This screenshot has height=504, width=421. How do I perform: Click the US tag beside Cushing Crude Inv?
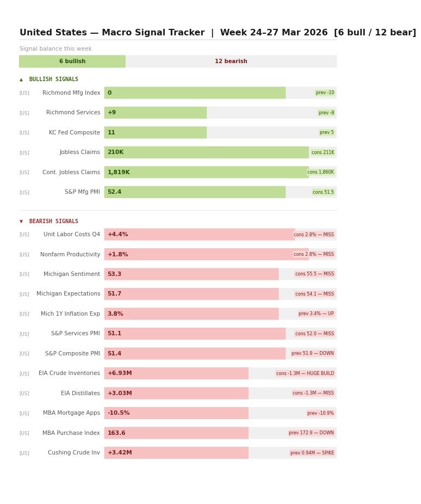(x=24, y=453)
